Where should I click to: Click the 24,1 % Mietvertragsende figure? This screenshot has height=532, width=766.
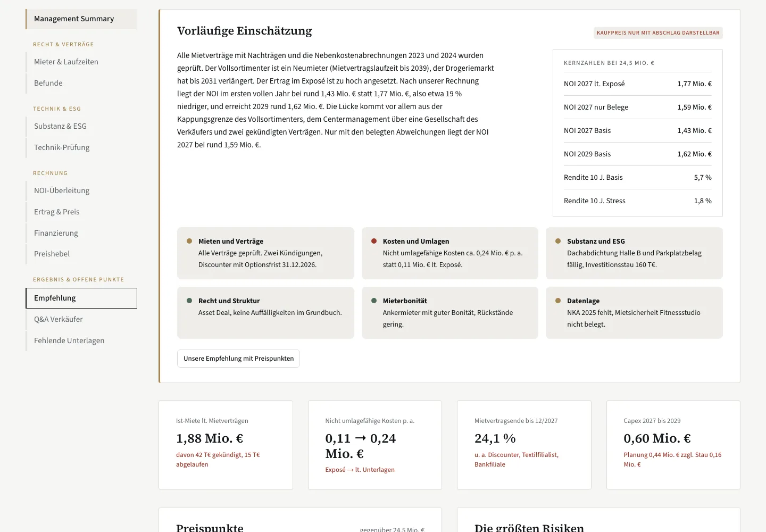pyautogui.click(x=495, y=438)
